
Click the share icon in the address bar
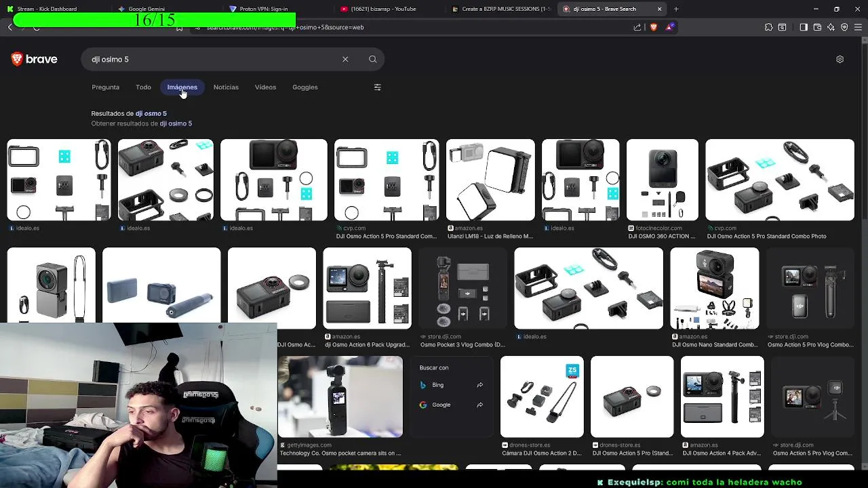pos(637,27)
